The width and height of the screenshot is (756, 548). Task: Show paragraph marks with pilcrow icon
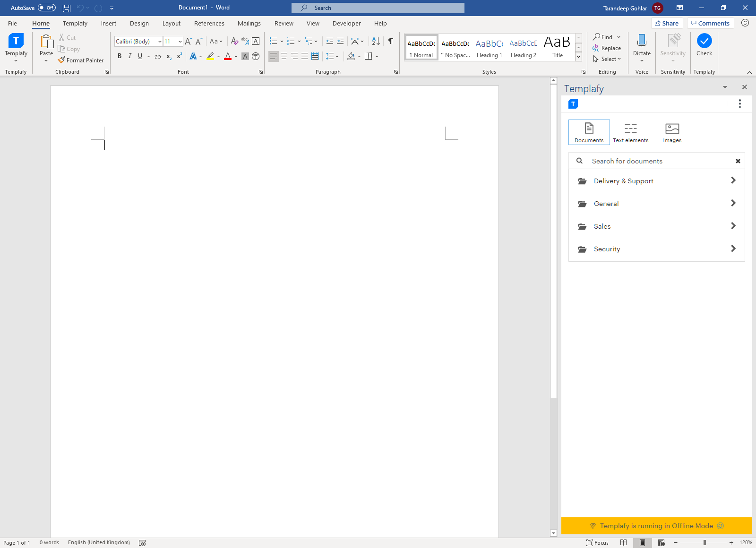[391, 41]
